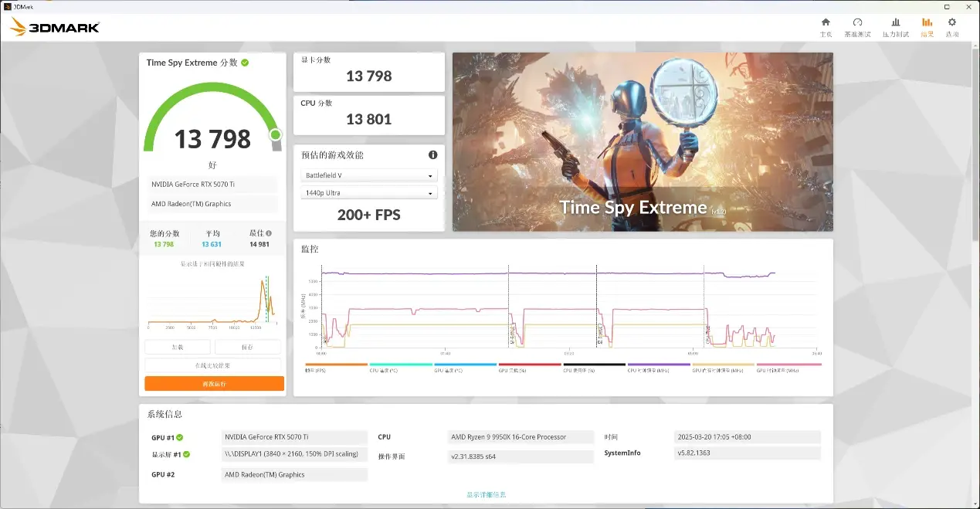The height and width of the screenshot is (509, 980).
Task: Open the 显示详细信息 link at the bottom
Action: point(487,494)
